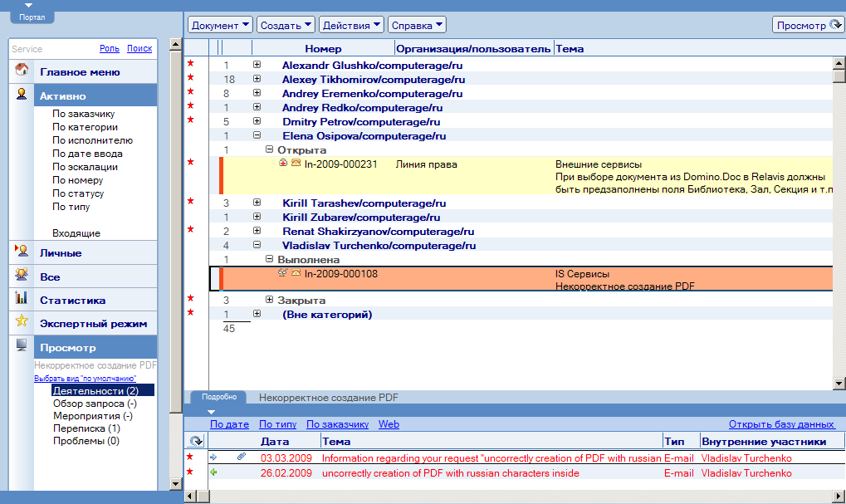Expand the Alexandr Glushko group
This screenshot has height=504, width=846.
tap(257, 64)
